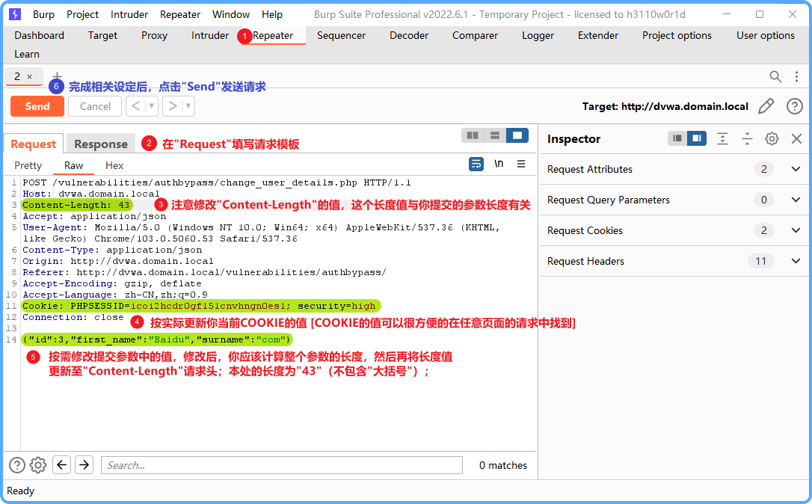Open search help question mark icon

pos(17,465)
